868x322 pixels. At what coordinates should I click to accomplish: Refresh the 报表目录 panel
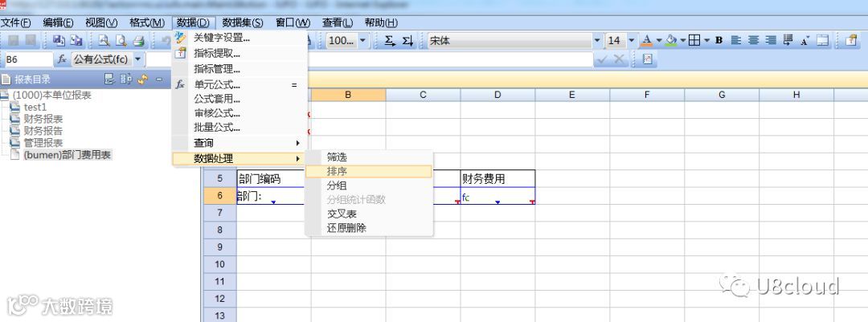(x=143, y=79)
